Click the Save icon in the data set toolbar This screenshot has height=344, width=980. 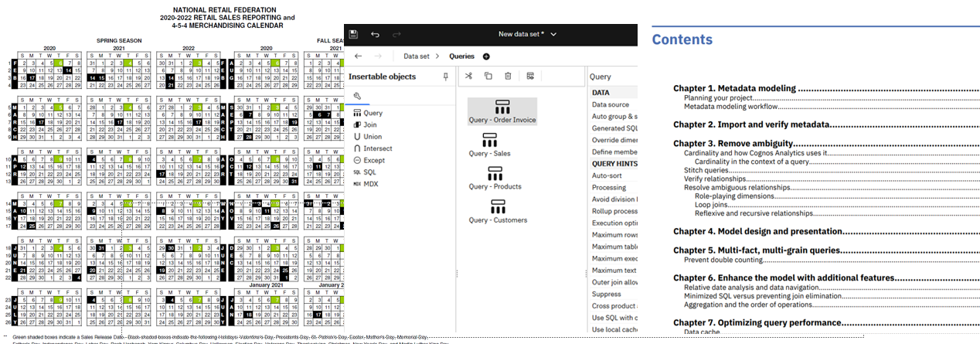tap(353, 34)
